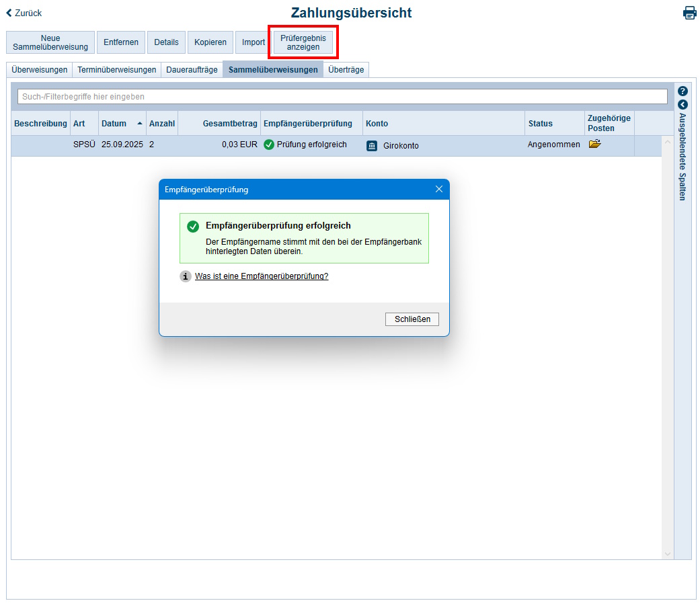Click into the Such-/Filterbegriffe search field
Image resolution: width=700 pixels, height=603 pixels.
coord(342,97)
